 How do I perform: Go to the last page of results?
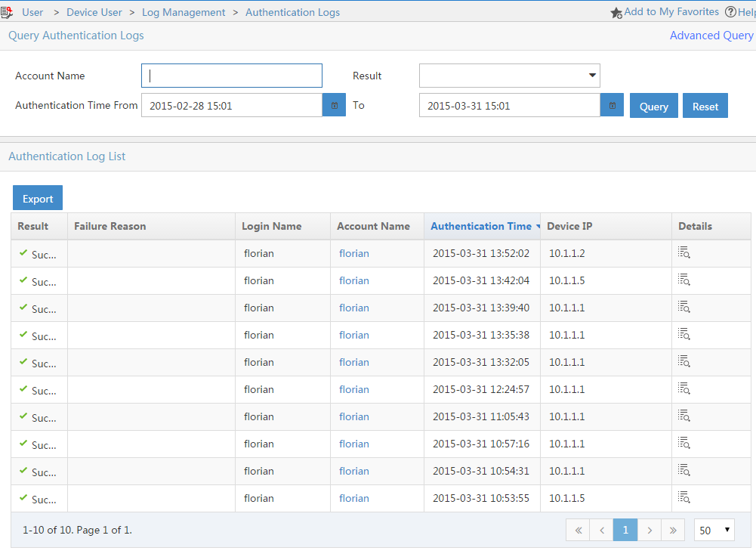click(x=672, y=530)
